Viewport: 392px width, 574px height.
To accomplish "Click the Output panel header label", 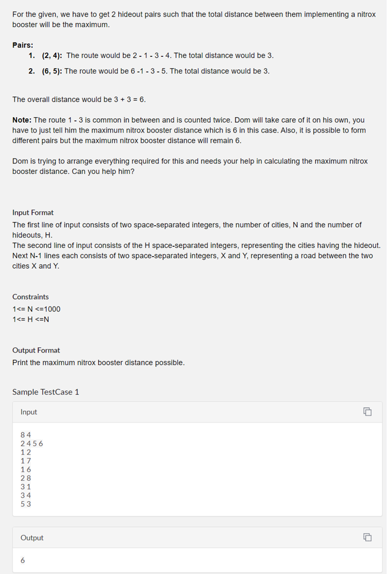I will pyautogui.click(x=32, y=538).
